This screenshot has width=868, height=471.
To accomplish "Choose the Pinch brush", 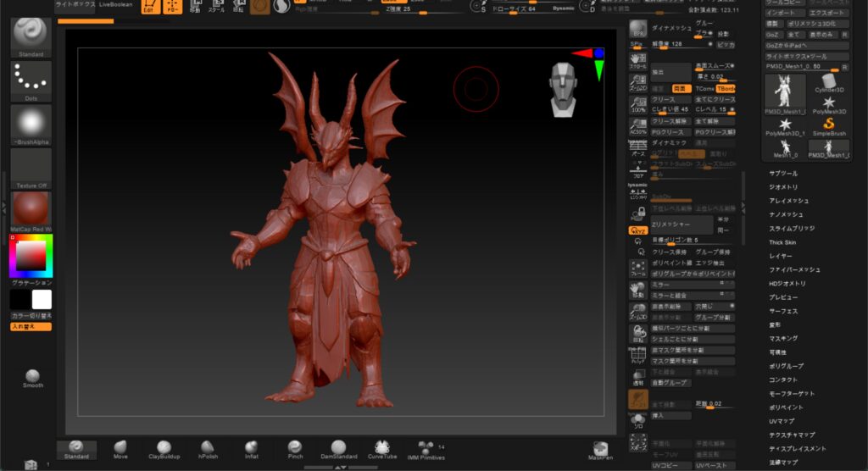I will click(295, 450).
